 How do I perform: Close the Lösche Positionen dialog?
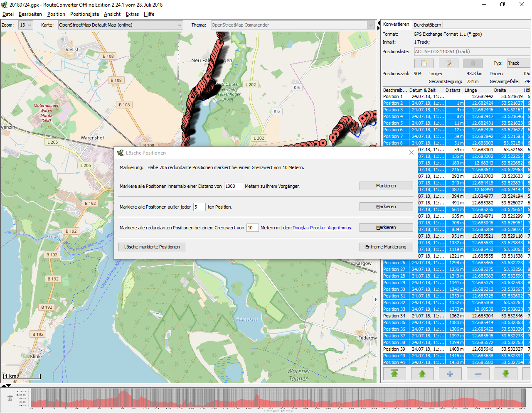411,152
